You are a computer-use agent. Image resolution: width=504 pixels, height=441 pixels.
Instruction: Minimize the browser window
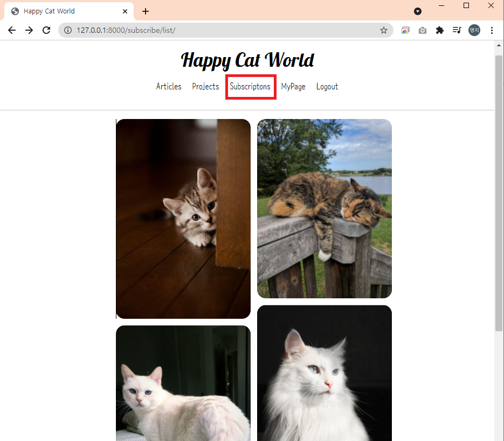[441, 5]
